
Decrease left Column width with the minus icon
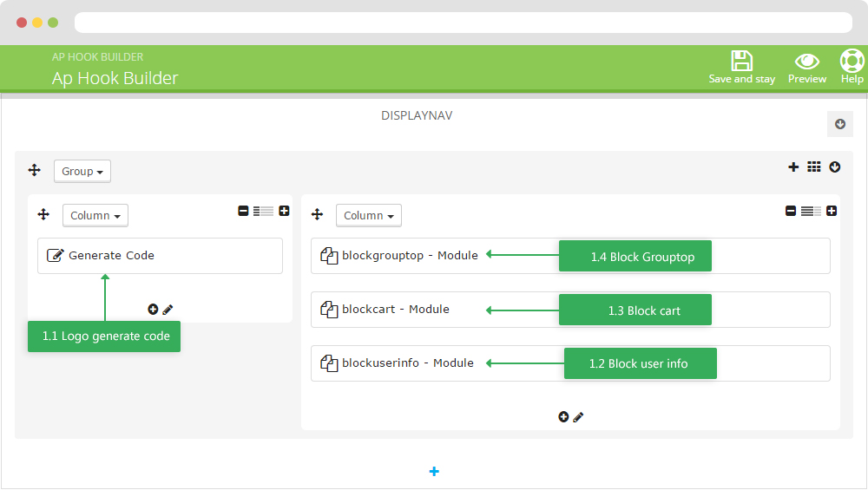[243, 211]
